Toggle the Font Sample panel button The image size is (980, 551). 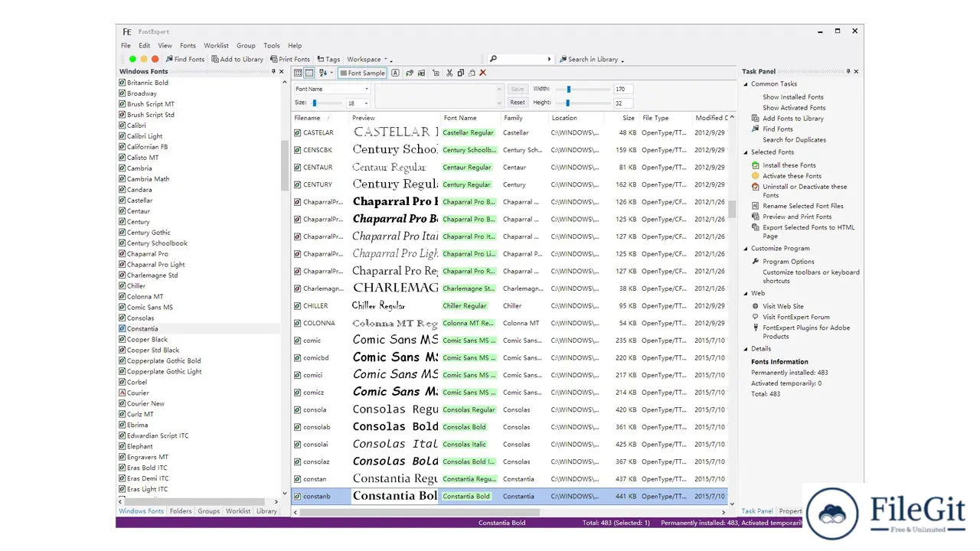point(362,73)
